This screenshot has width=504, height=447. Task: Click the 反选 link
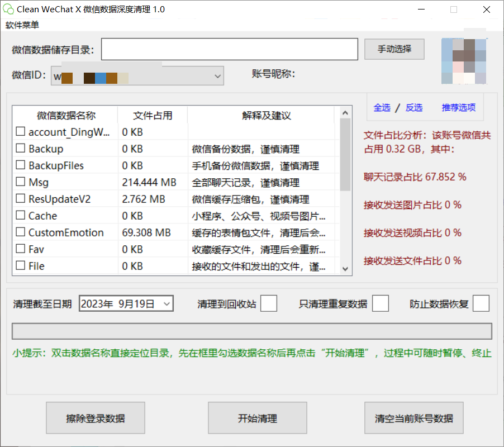tap(413, 107)
